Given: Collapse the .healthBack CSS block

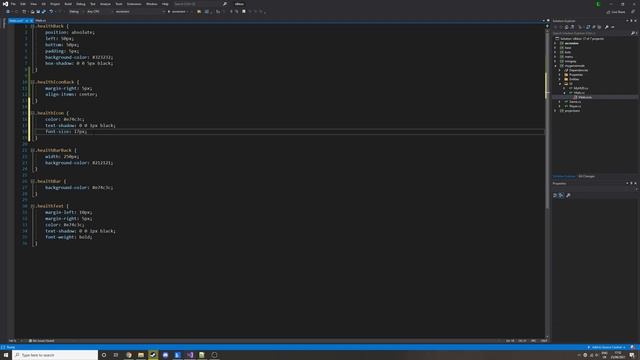Looking at the screenshot, I should point(32,26).
